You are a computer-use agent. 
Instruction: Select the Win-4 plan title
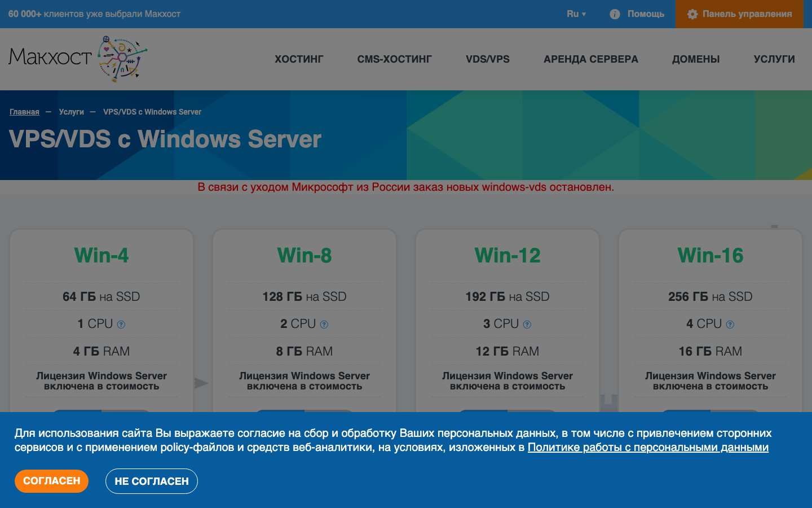(x=101, y=255)
